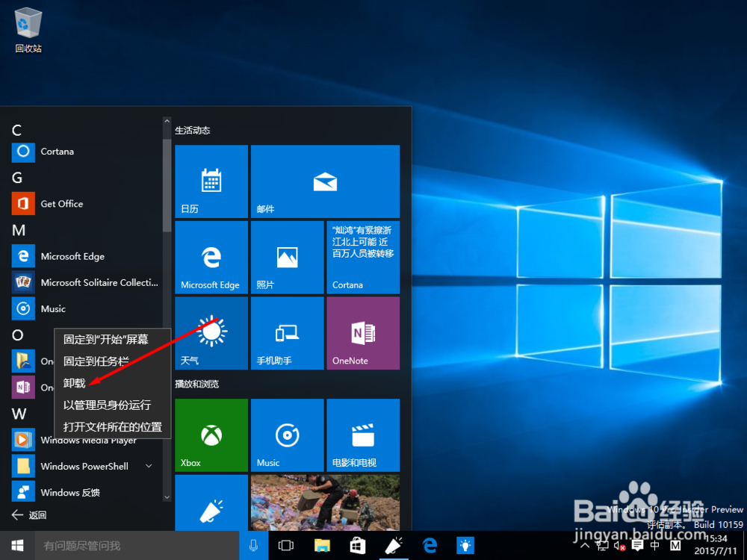Viewport: 747px width, 560px height.
Task: Click the letter C group header
Action: coord(16,130)
